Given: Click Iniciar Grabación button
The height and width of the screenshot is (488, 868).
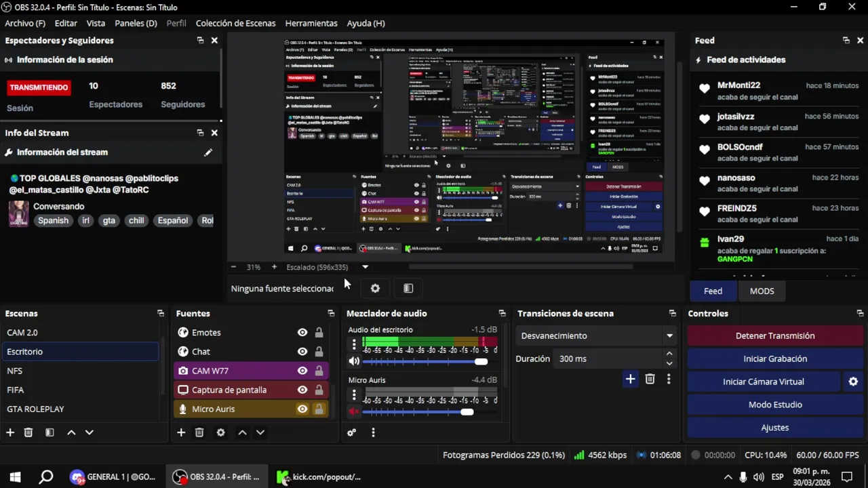Looking at the screenshot, I should click(x=775, y=359).
